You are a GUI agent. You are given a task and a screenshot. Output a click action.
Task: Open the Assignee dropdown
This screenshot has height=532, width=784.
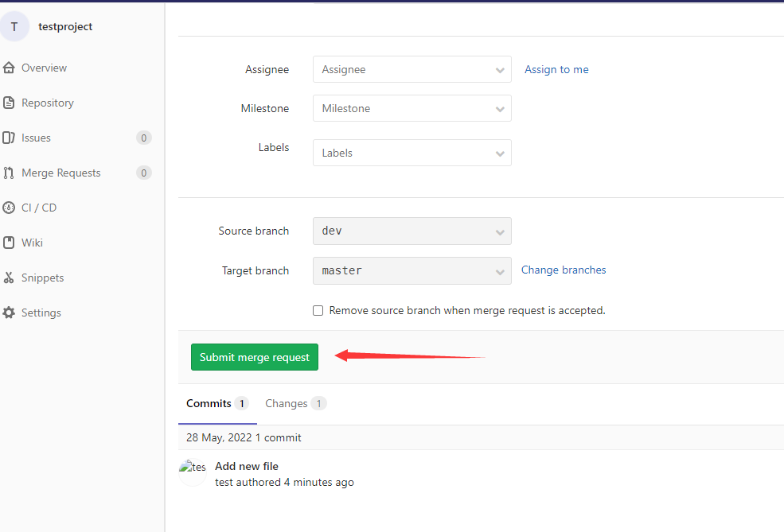click(x=412, y=69)
